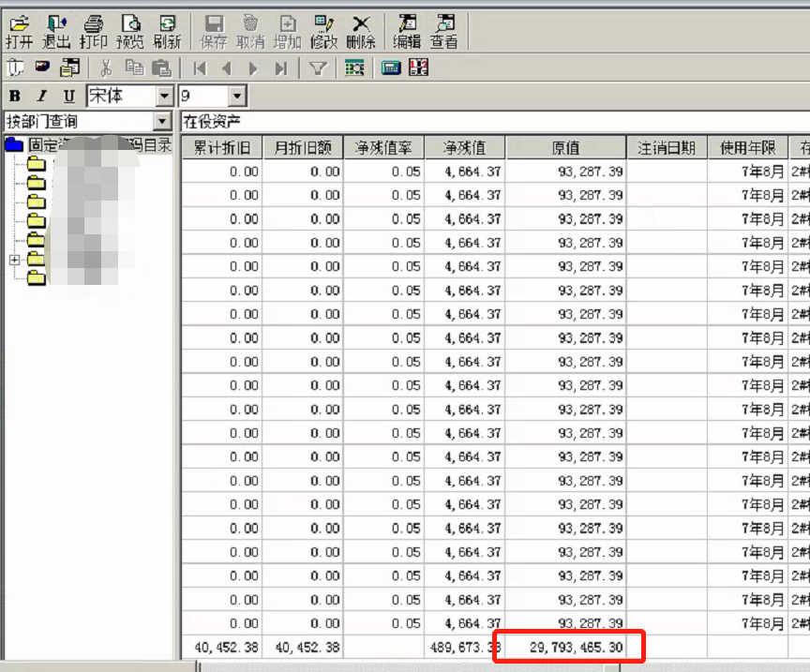Click the 删除 (Delete) X icon
This screenshot has height=672, width=810.
361,32
